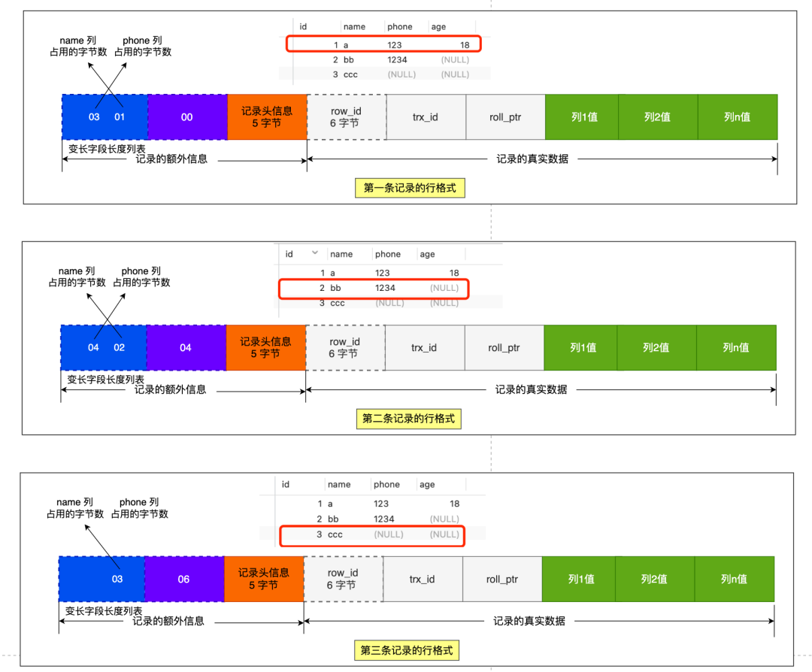Select the blue box containing 04 02
The height and width of the screenshot is (672, 812).
(x=104, y=347)
